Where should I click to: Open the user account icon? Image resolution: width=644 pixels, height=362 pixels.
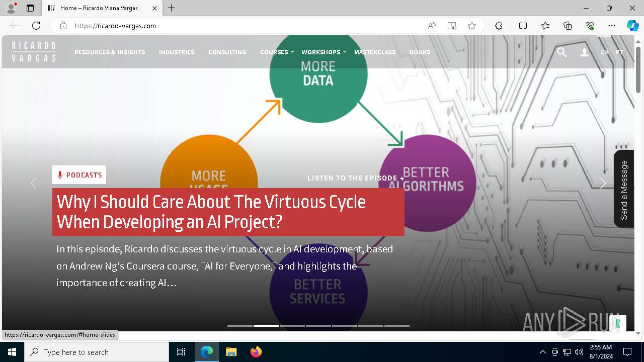[x=584, y=52]
